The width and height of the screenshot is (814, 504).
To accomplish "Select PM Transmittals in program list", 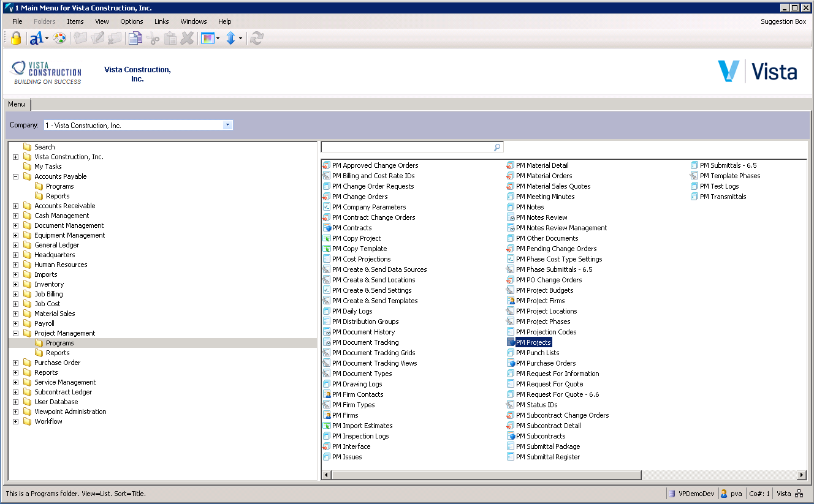I will point(723,197).
